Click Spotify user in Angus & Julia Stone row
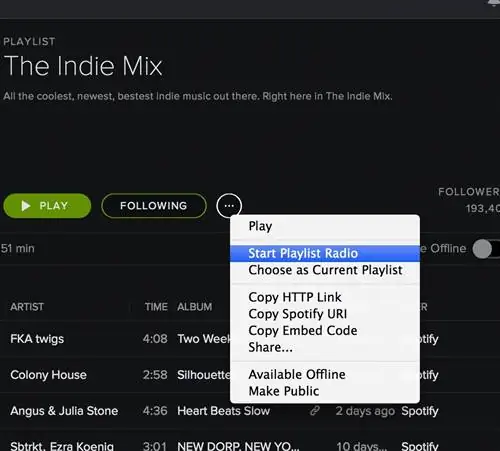Image resolution: width=500 pixels, height=451 pixels. (420, 411)
